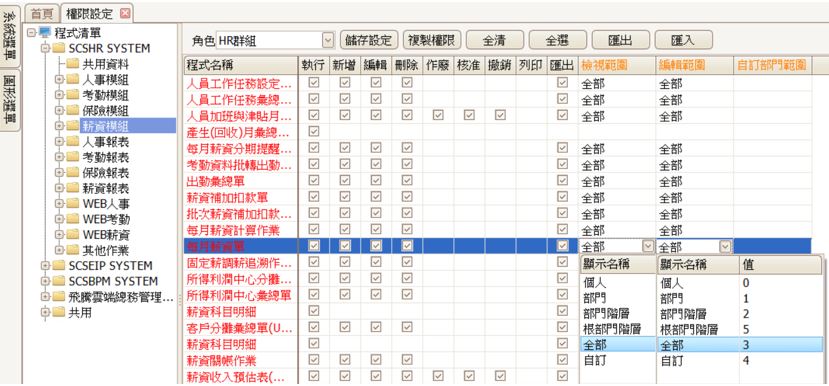Click the 儲存設定 button
The width and height of the screenshot is (829, 386).
[369, 40]
